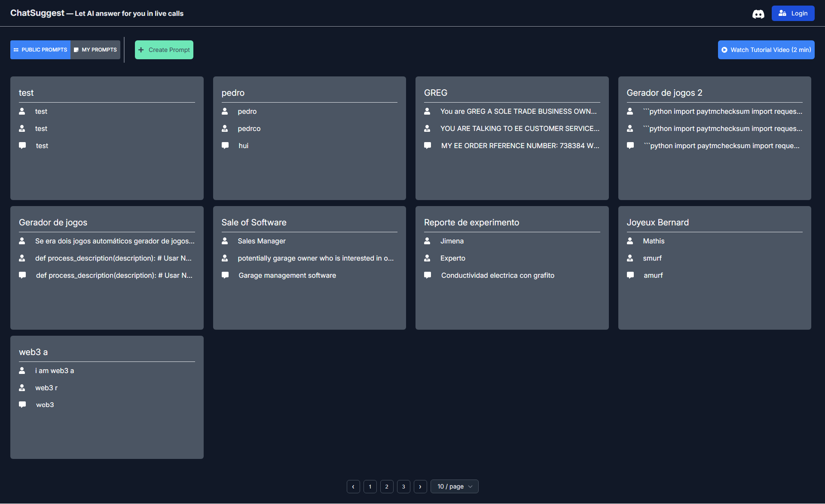
Task: Go to page 3 in the pagination
Action: (403, 486)
